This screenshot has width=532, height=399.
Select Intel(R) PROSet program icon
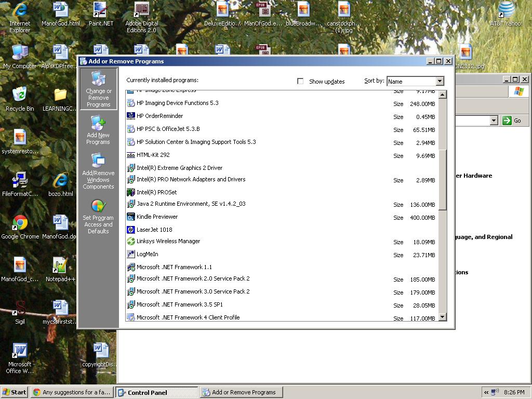[130, 192]
